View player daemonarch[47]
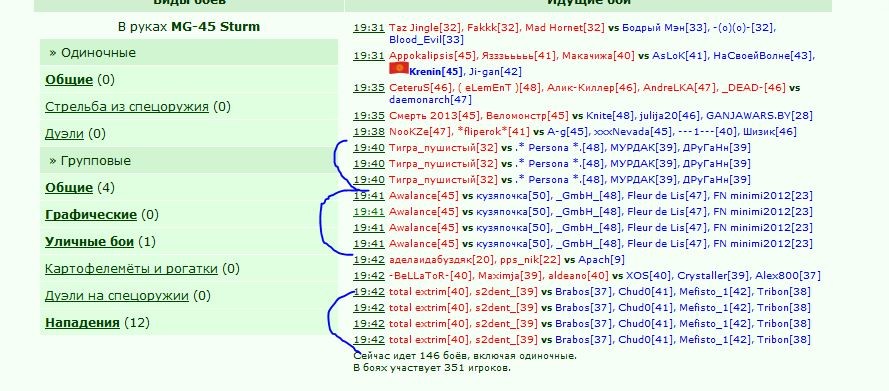Screen dimensions: 889x391 click(430, 100)
